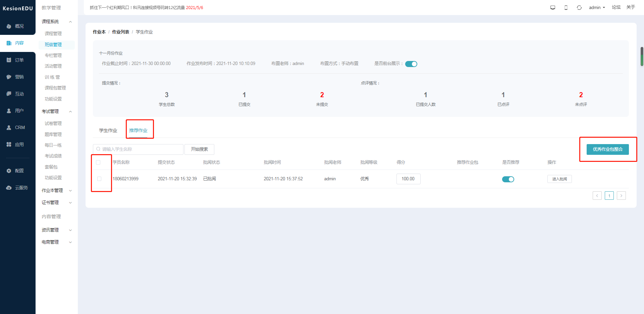The height and width of the screenshot is (314, 644).
Task: Check the select-all checkbox in table header
Action: [98, 163]
